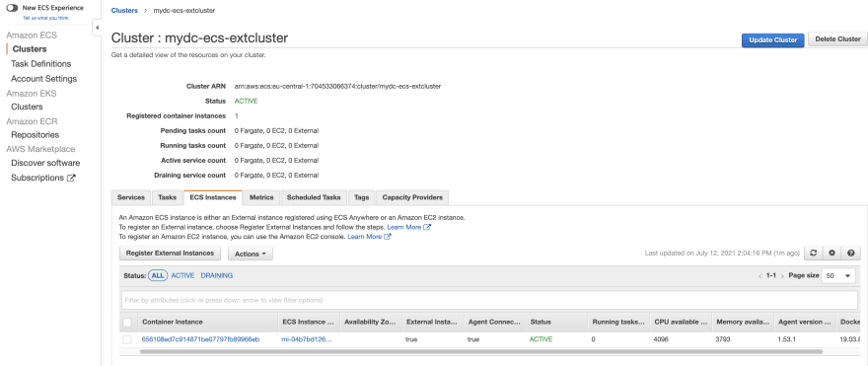Sort by Availability Zone column header

coord(369,322)
